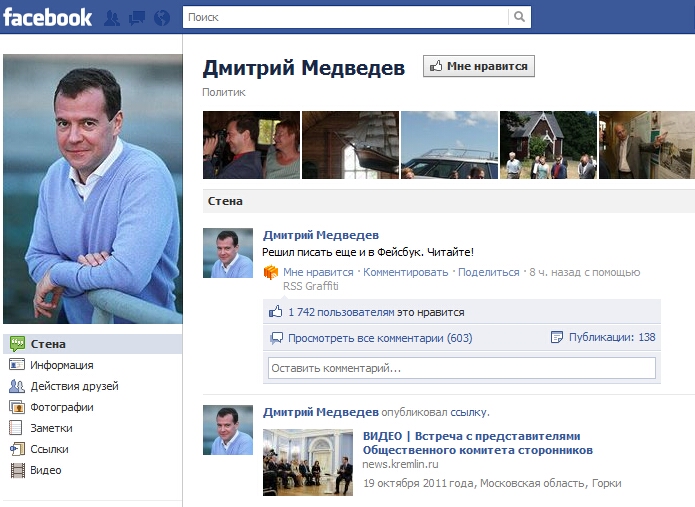This screenshot has width=695, height=507.
Task: Like the first post via Мне нравится link
Action: coord(318,272)
